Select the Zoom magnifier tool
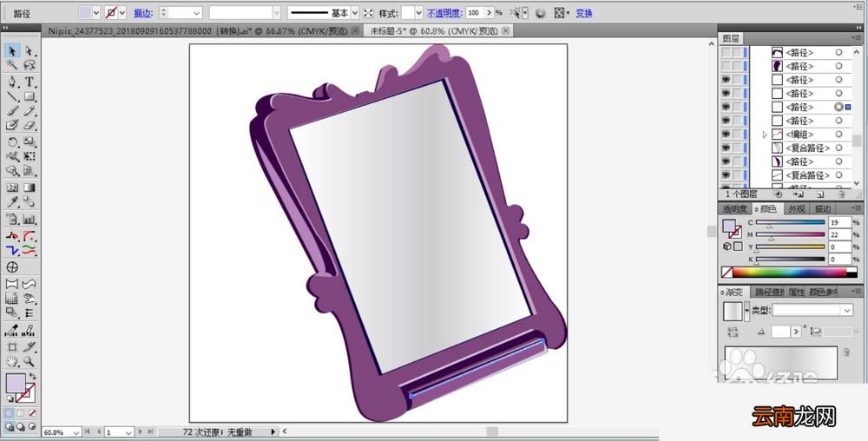Image resolution: width=868 pixels, height=441 pixels. [x=30, y=362]
